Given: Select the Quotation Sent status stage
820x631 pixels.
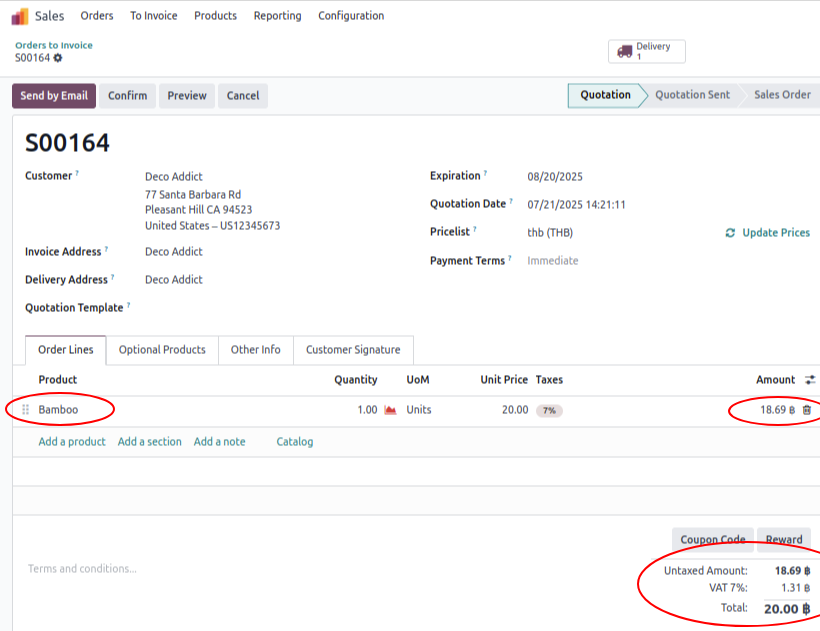Looking at the screenshot, I should coord(692,95).
